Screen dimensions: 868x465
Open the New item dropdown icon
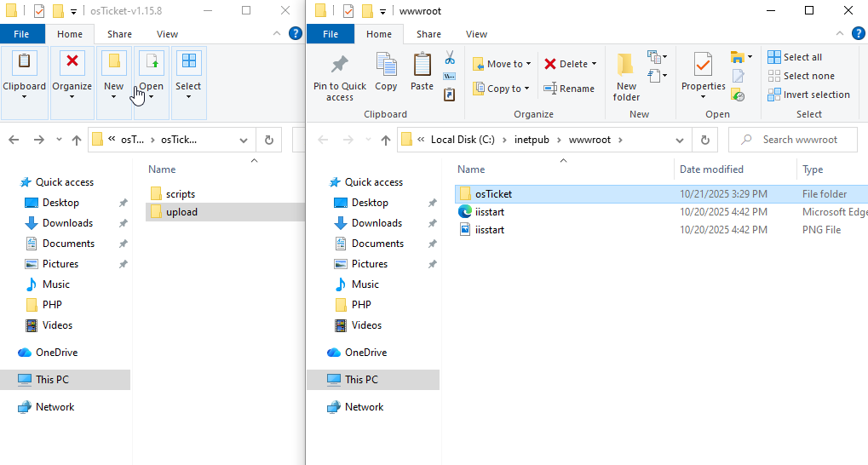pos(657,57)
